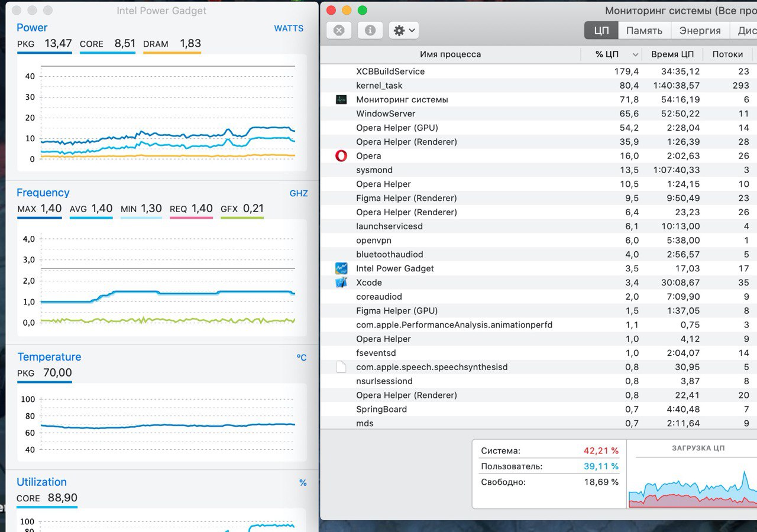757x532 pixels.
Task: Select the fseventsd process row
Action: pyautogui.click(x=539, y=353)
